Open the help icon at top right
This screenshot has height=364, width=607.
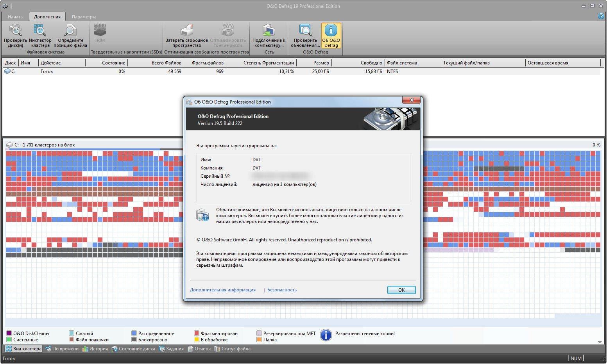pyautogui.click(x=601, y=16)
